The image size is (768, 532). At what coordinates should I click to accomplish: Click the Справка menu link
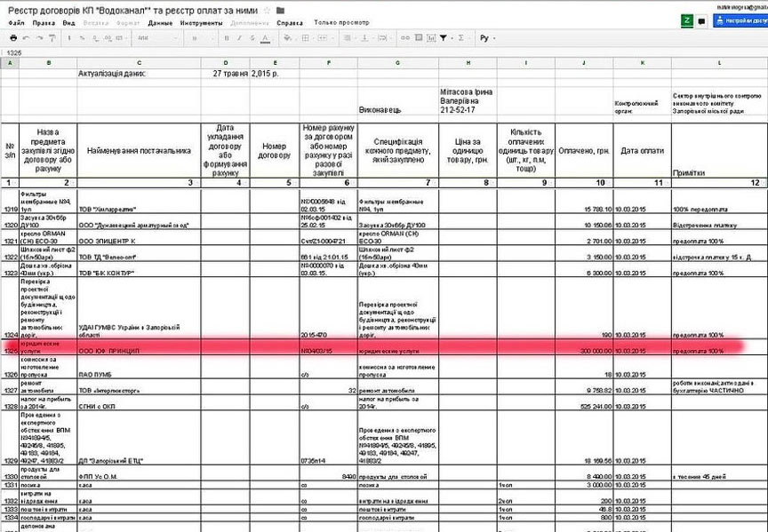click(x=290, y=23)
